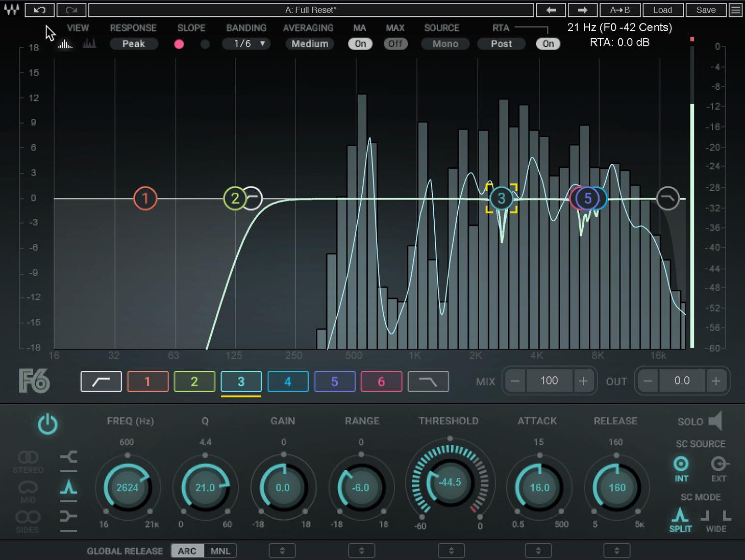745x560 pixels.
Task: Select band 5 node on graph
Action: (587, 198)
